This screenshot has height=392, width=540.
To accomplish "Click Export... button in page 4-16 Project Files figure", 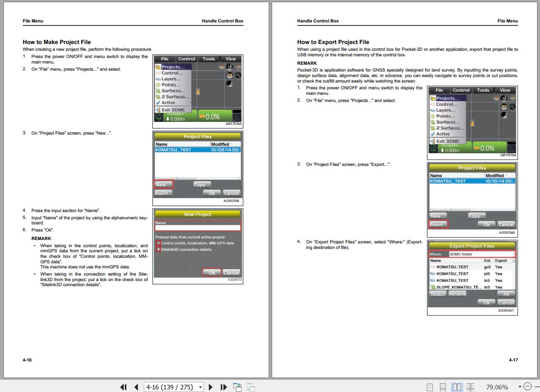I will (163, 193).
